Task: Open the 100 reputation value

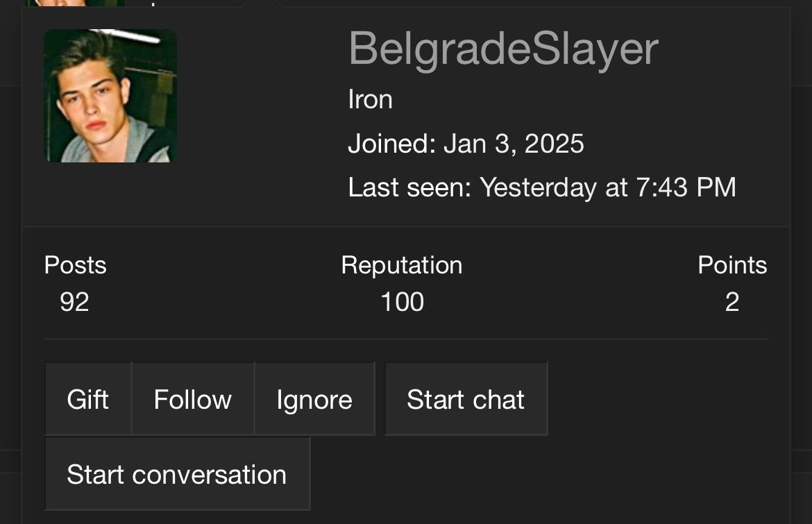Action: (403, 302)
